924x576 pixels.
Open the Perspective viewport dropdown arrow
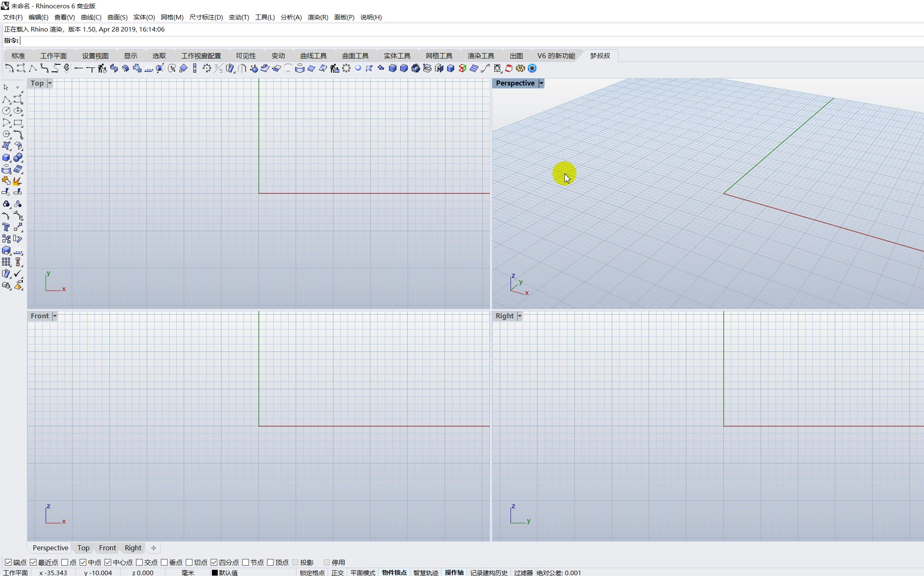coord(541,83)
